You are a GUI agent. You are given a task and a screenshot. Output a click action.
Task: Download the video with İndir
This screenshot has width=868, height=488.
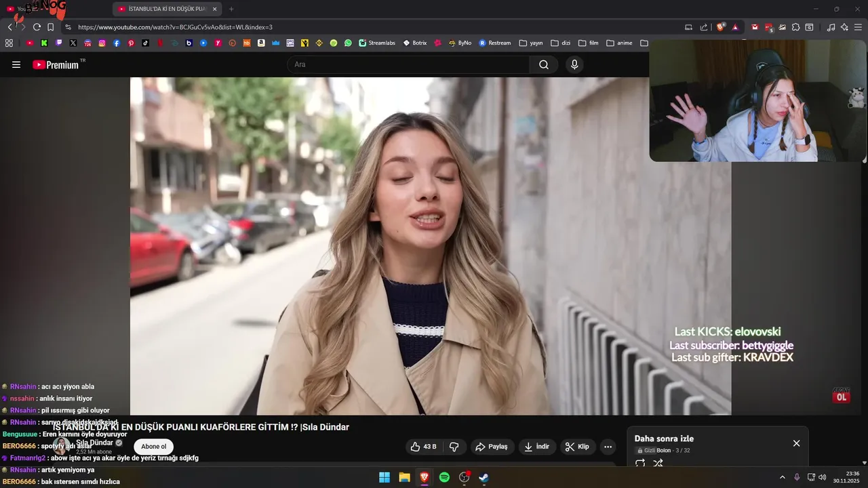click(537, 447)
